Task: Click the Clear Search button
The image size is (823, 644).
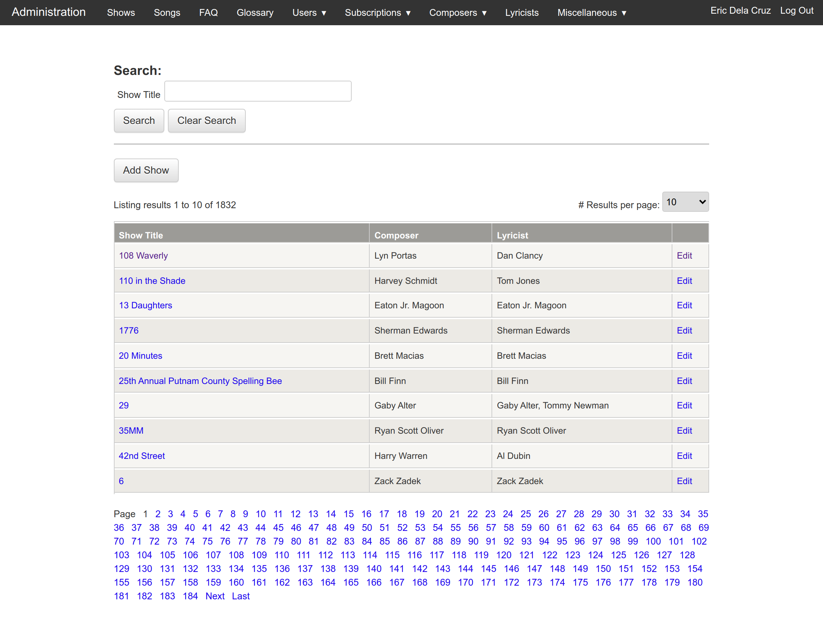Action: click(206, 121)
